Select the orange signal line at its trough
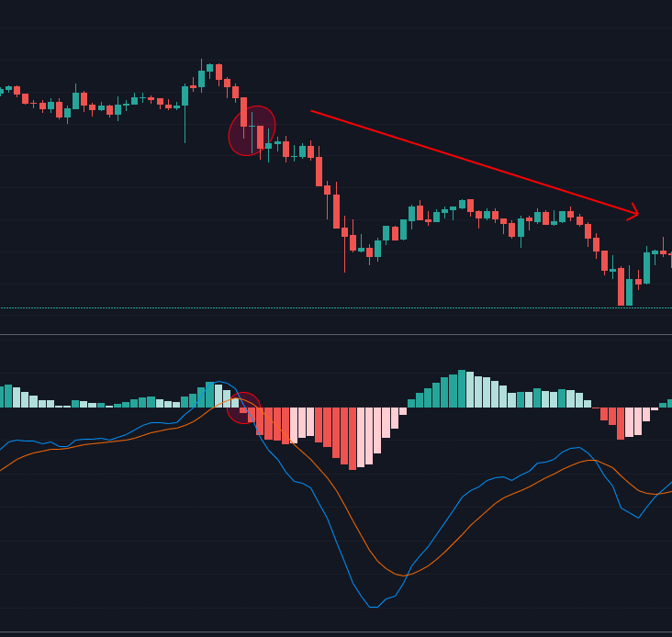Viewport: 672px width, 637px height. [401, 576]
